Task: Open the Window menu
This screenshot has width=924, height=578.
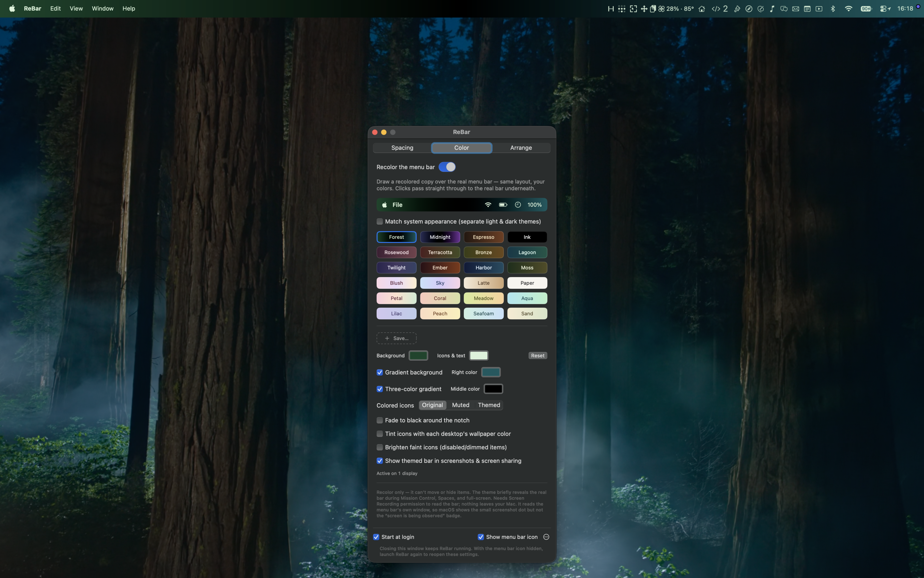Action: pos(102,8)
